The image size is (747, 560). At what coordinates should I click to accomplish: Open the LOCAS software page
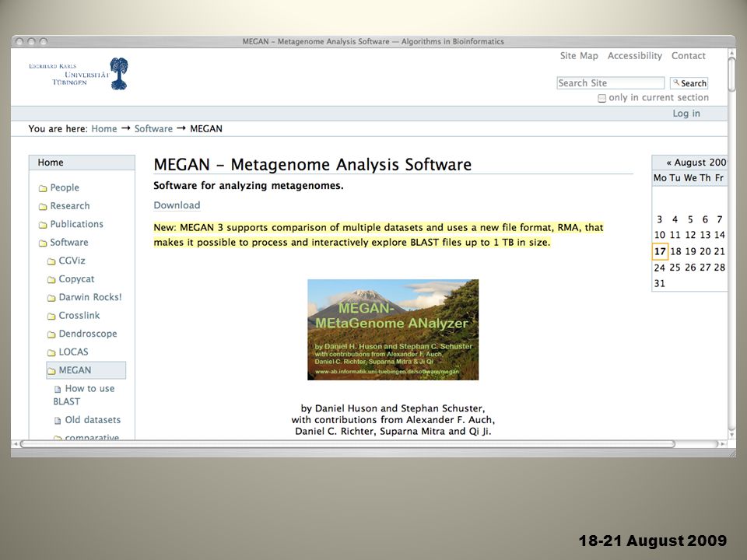pos(73,352)
